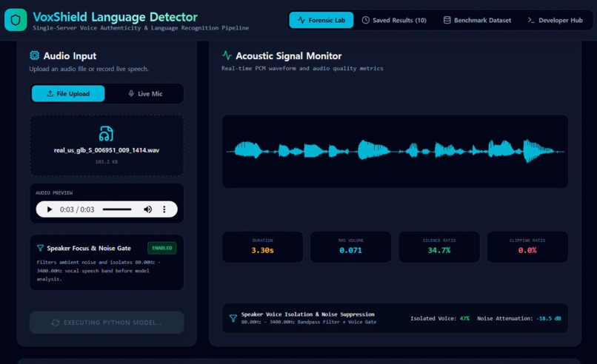Viewport: 597px width, 364px height.
Task: Click the database icon beside Benchmark Dataset
Action: [447, 20]
